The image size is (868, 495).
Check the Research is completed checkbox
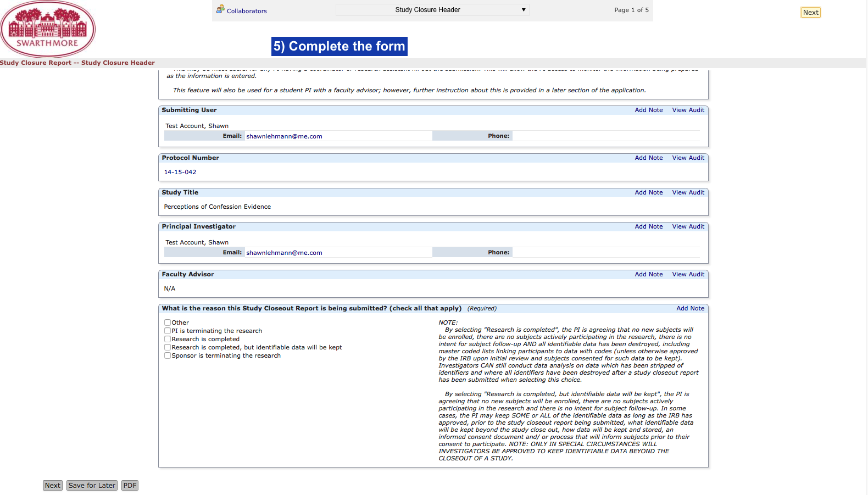[x=168, y=339]
